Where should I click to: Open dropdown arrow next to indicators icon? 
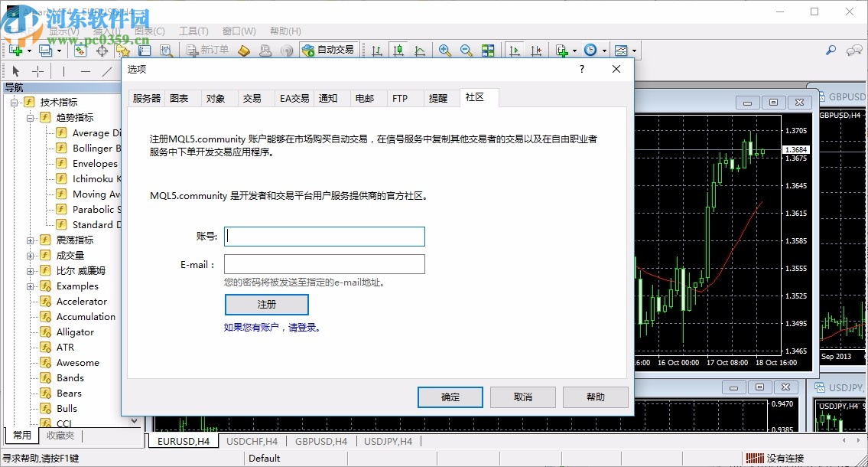(x=574, y=51)
